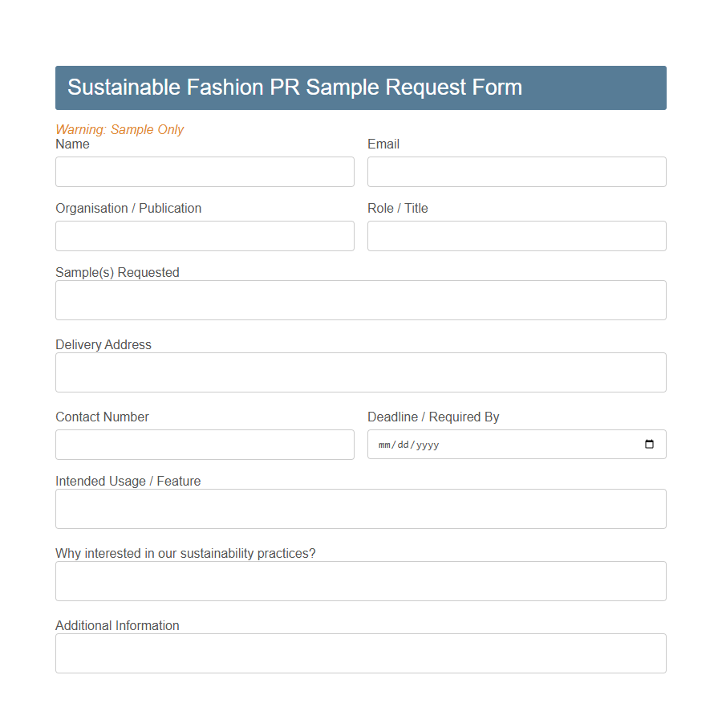The height and width of the screenshot is (728, 722).
Task: Click the Sustainable Fashion PR form title banner
Action: (360, 87)
